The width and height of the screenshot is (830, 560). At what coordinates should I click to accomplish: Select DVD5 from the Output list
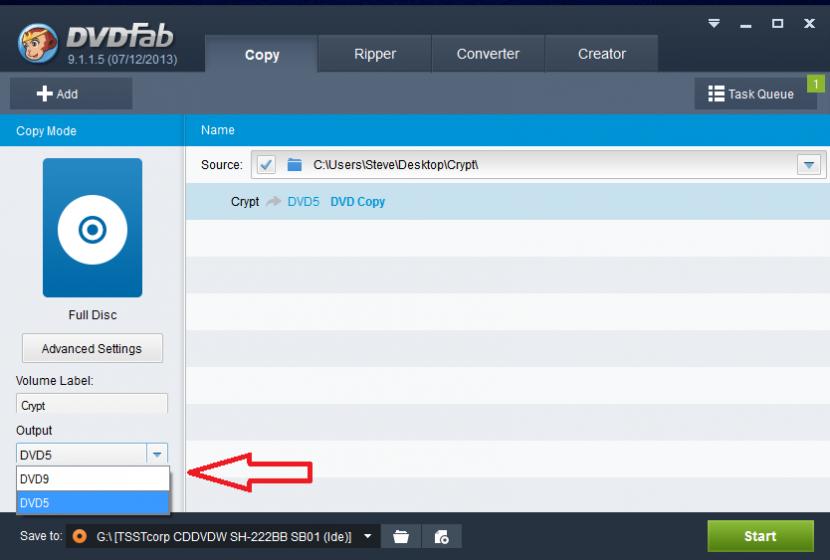coord(93,503)
